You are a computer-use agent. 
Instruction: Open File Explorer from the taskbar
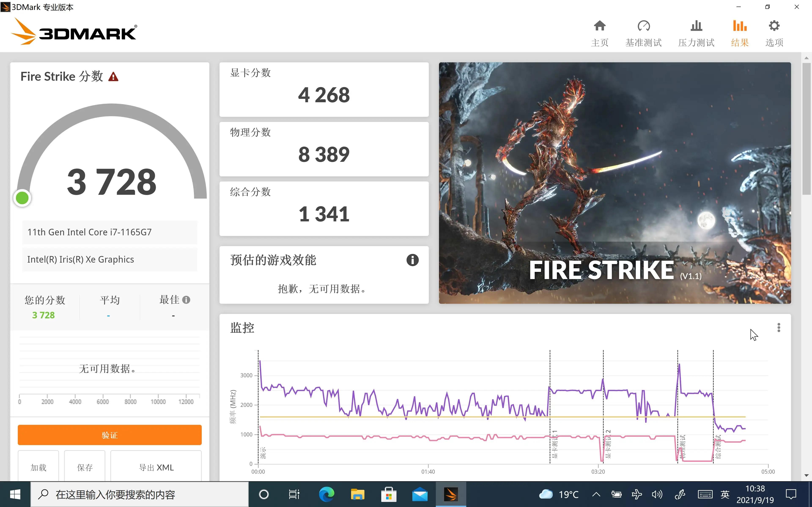[358, 494]
